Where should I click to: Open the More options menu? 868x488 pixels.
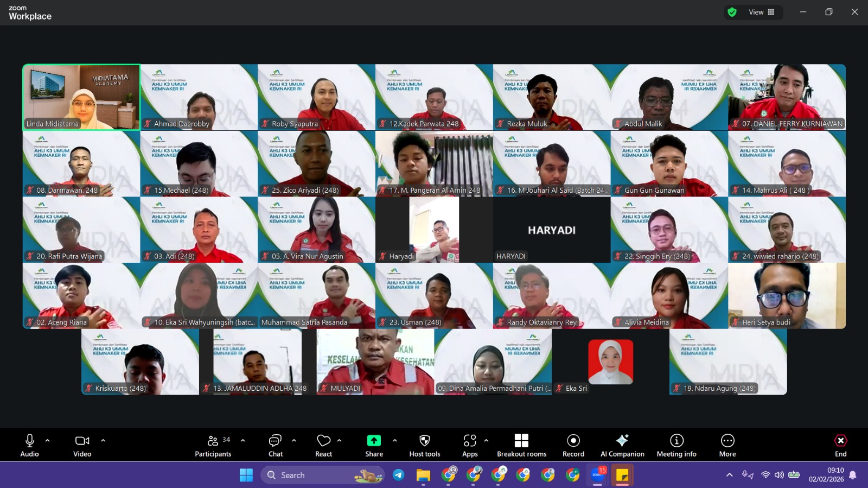(727, 445)
